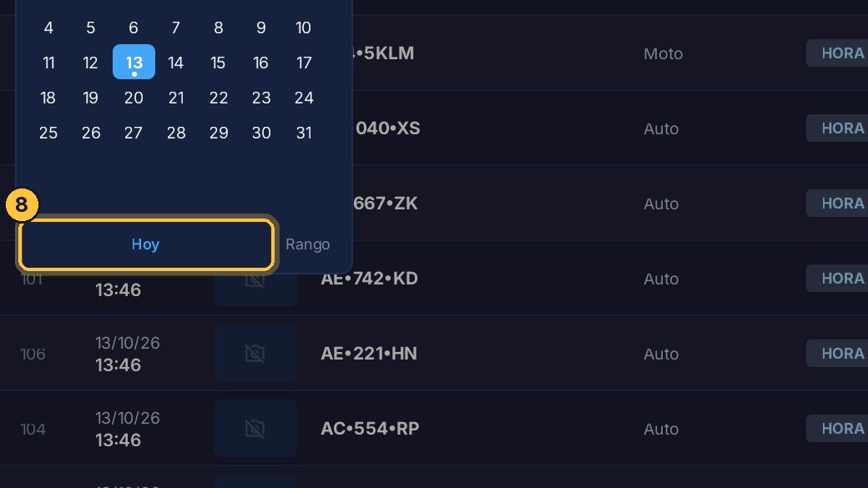
Task: Choose day 31 in the calendar
Action: click(304, 133)
